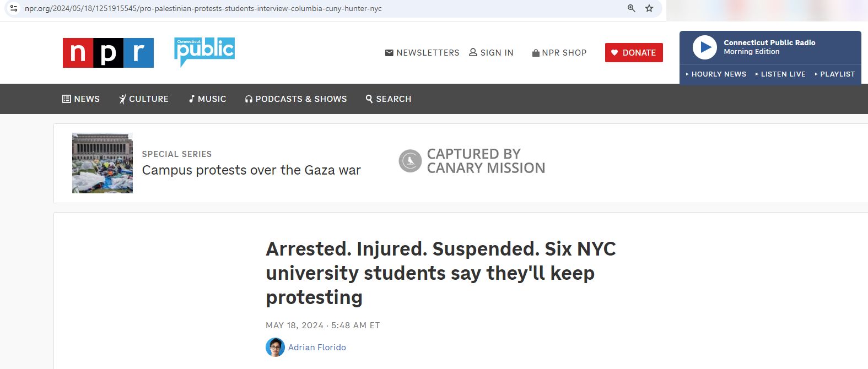View Adrian Florido's author page
The width and height of the screenshot is (868, 369).
(317, 347)
